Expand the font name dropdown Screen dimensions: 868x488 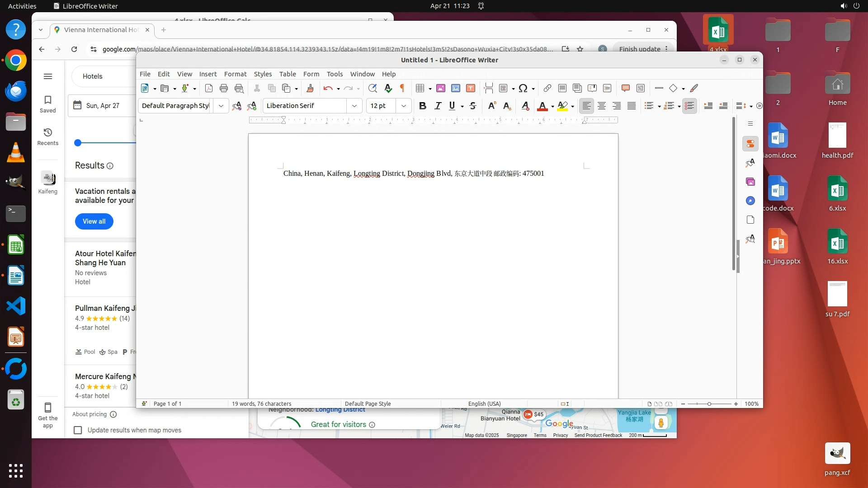(x=354, y=106)
